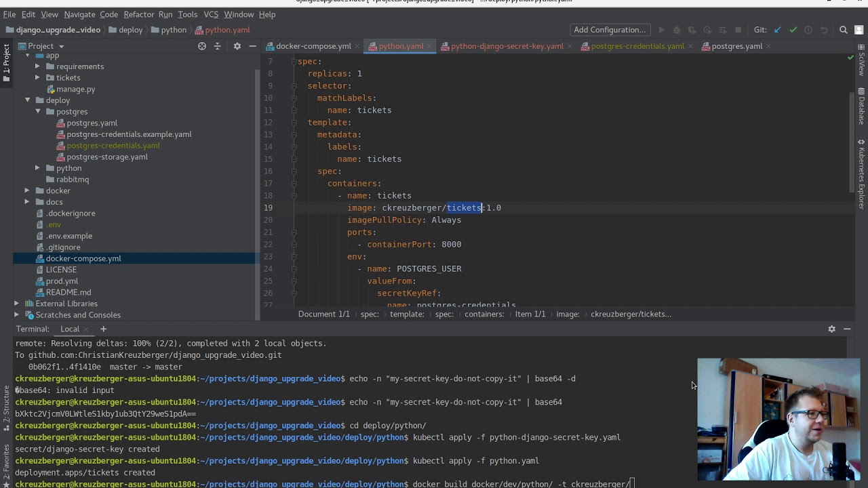Select rabbitmq folder in project tree
Viewport: 868px width, 488px height.
coord(73,180)
